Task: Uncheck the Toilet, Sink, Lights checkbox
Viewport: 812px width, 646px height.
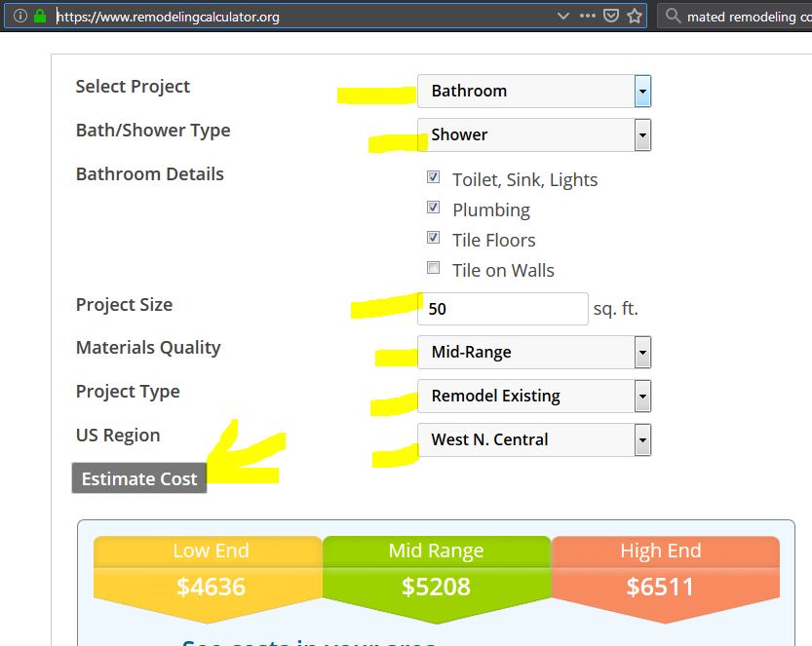Action: pyautogui.click(x=434, y=177)
